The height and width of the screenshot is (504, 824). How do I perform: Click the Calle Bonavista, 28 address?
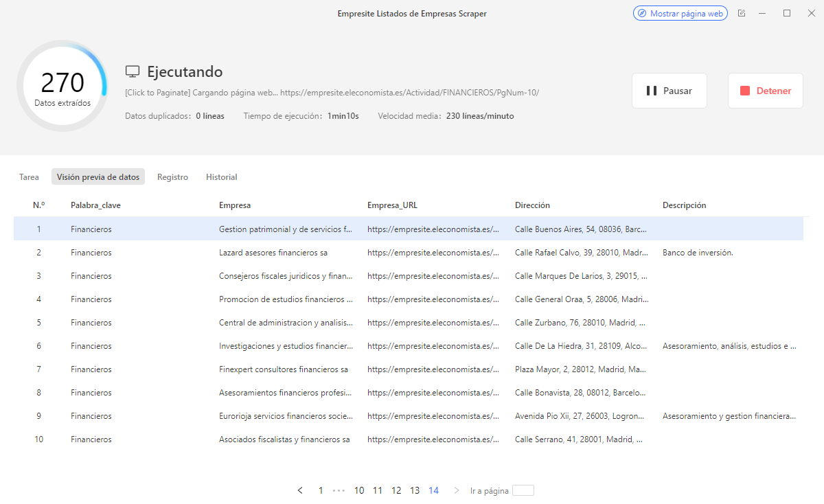tap(581, 393)
